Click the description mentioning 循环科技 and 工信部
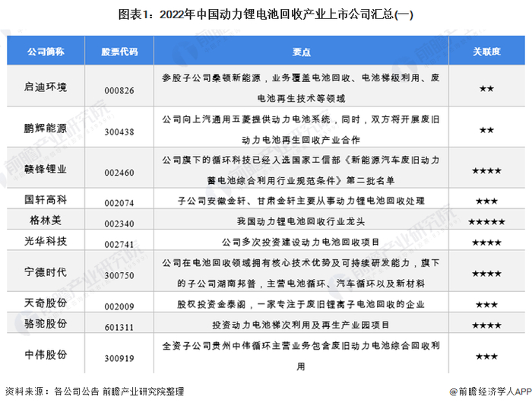This screenshot has width=532, height=406. (301, 170)
